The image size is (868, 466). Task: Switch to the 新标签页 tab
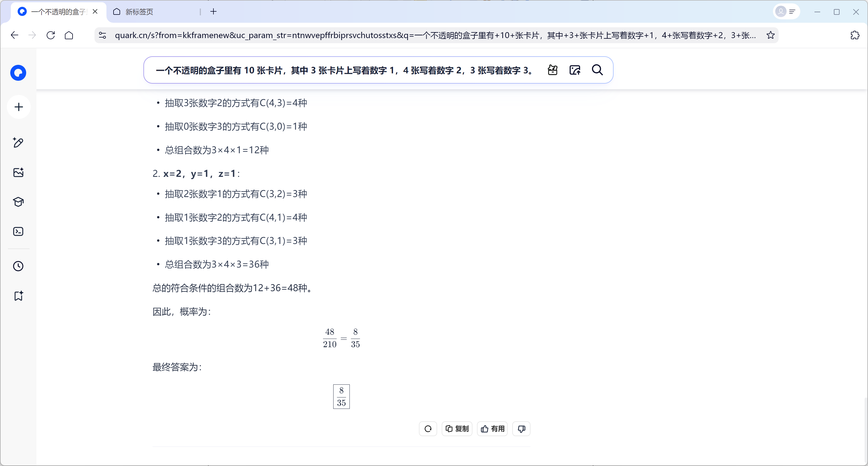[139, 12]
